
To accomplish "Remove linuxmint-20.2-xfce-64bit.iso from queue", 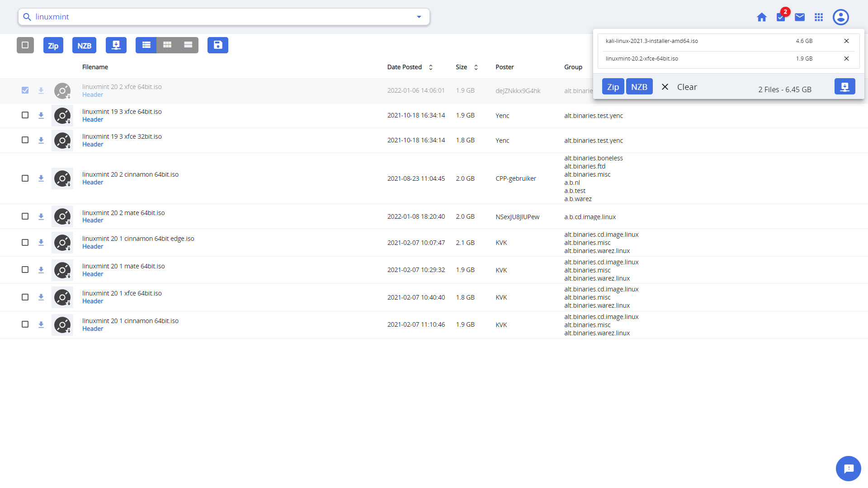I will (846, 59).
